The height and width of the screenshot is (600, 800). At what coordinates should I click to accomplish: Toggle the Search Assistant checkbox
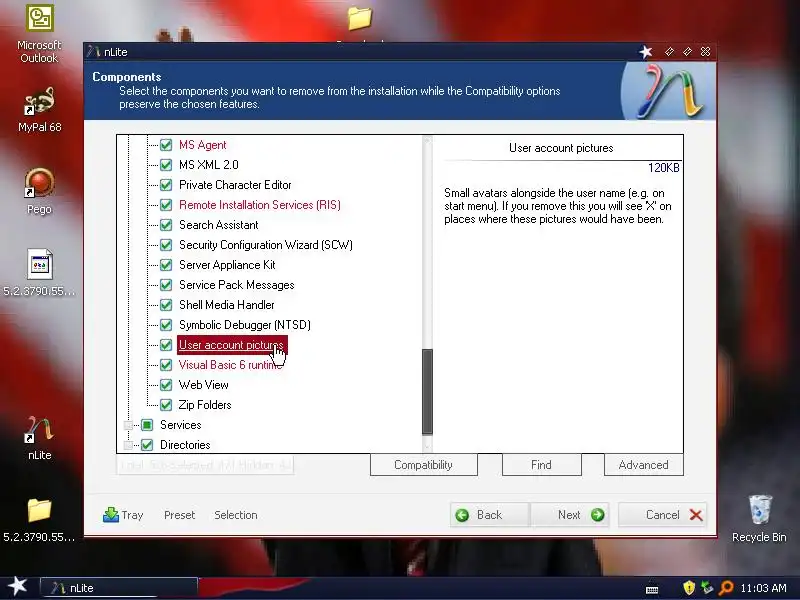point(166,225)
